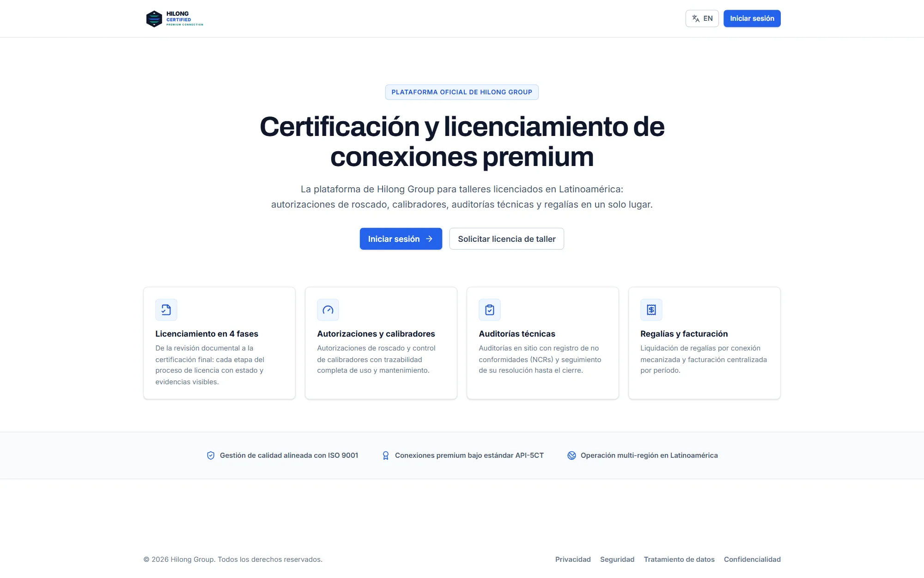Image resolution: width=924 pixels, height=578 pixels.
Task: Click the description under Auditorías técnicas
Action: tap(540, 359)
